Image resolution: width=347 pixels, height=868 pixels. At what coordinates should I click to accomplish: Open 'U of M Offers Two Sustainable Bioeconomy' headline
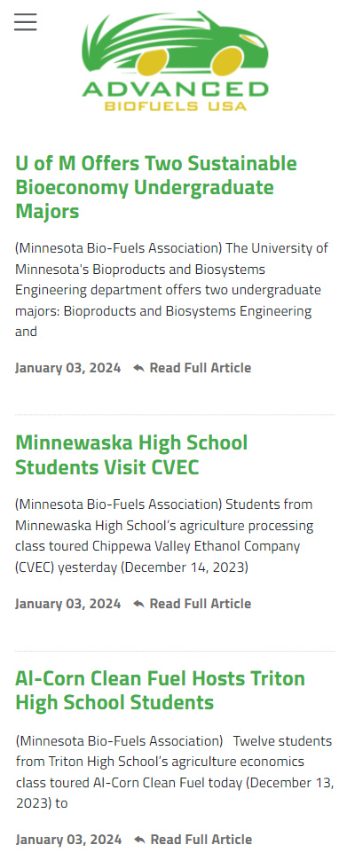tap(156, 187)
